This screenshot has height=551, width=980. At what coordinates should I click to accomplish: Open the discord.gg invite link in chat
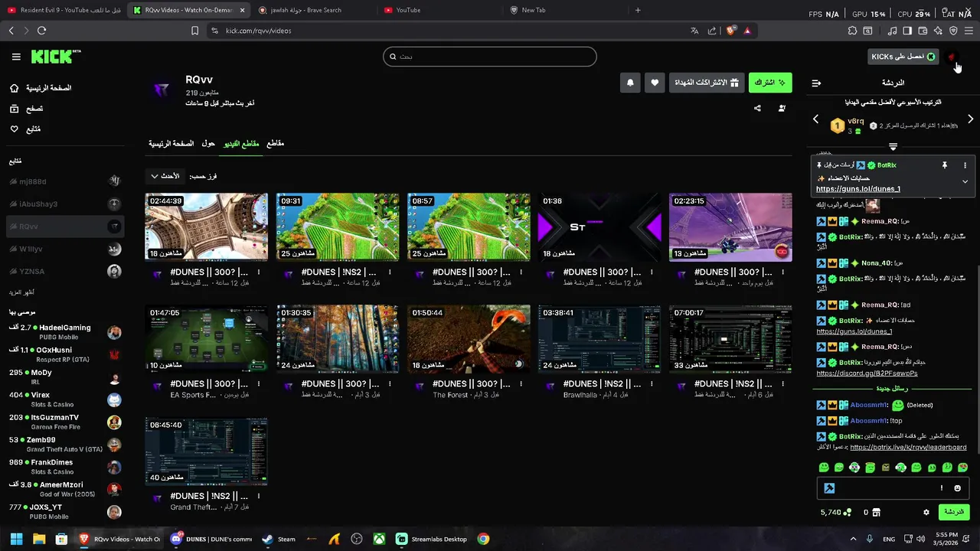(867, 373)
